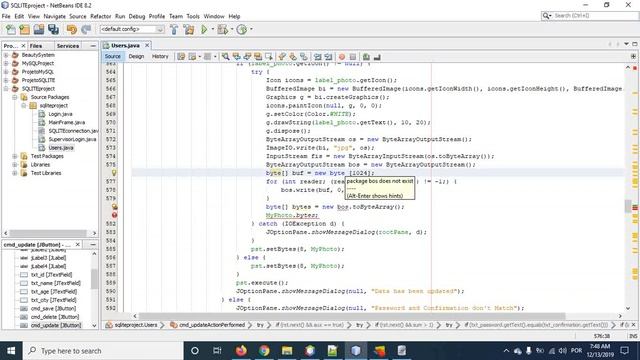Click the NetBeans Search input field
Screen dimensions: 640x360
(x=594, y=16)
